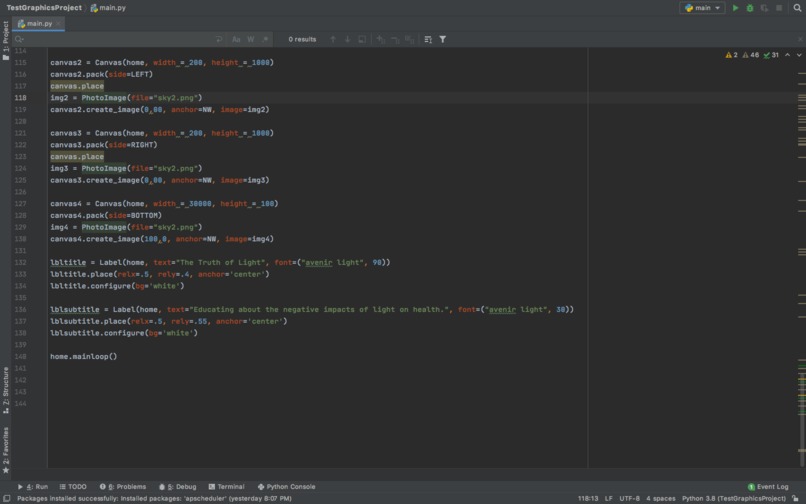This screenshot has height=504, width=806.
Task: Open the Favorites tool window side tab
Action: [x=6, y=450]
